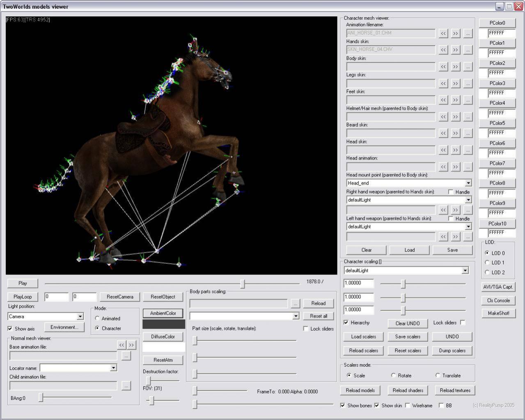Click first Character scaling 1.00000 field
The height and width of the screenshot is (420, 525).
pos(359,283)
